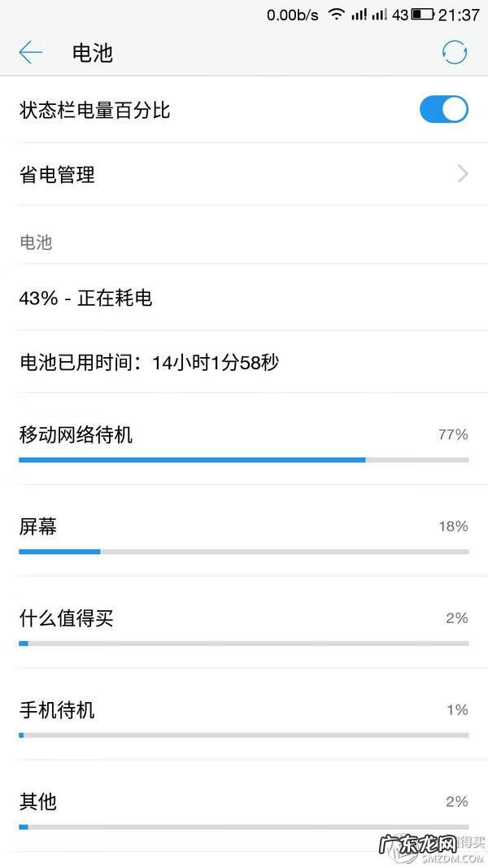The width and height of the screenshot is (488, 868).
Task: Tap the back arrow to exit battery settings
Action: pos(30,51)
